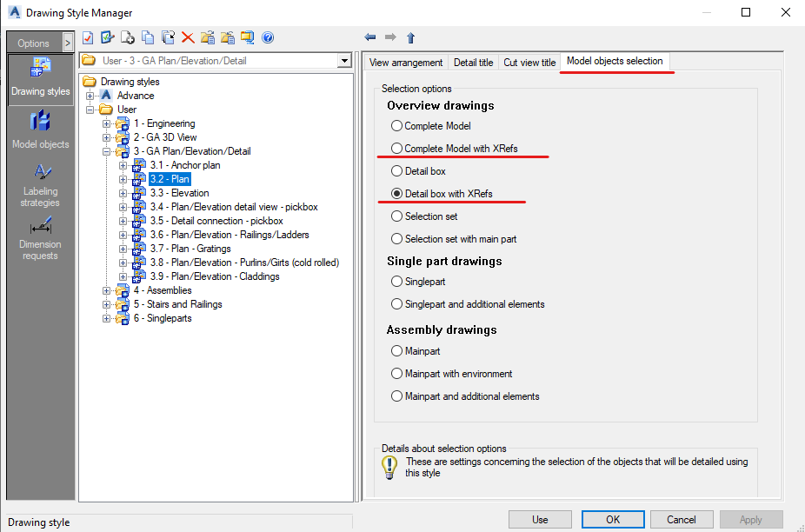
Task: Select the Detail box radio button
Action: (x=396, y=171)
